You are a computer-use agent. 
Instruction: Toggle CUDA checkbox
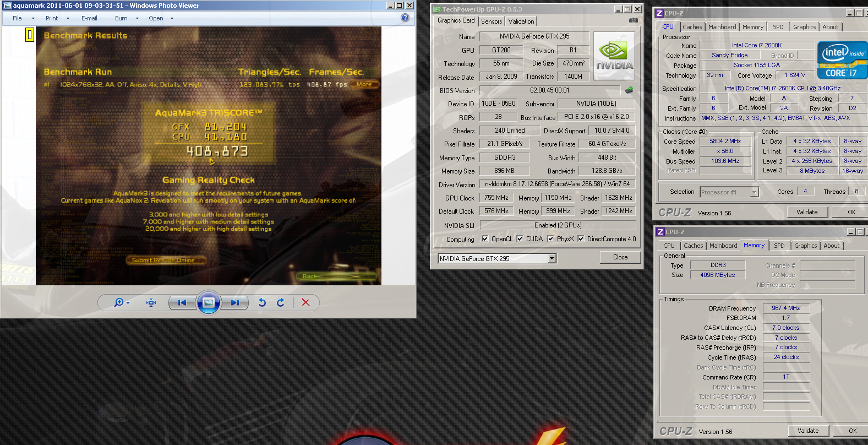coord(520,239)
